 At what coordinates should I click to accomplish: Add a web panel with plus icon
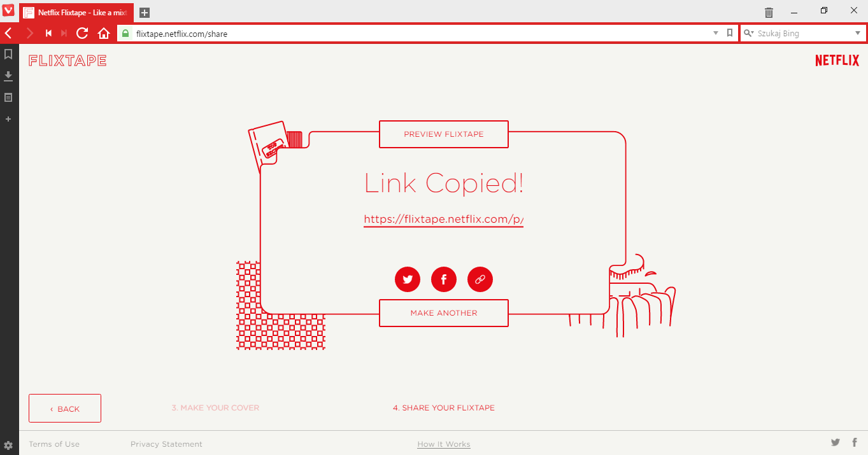coord(8,119)
